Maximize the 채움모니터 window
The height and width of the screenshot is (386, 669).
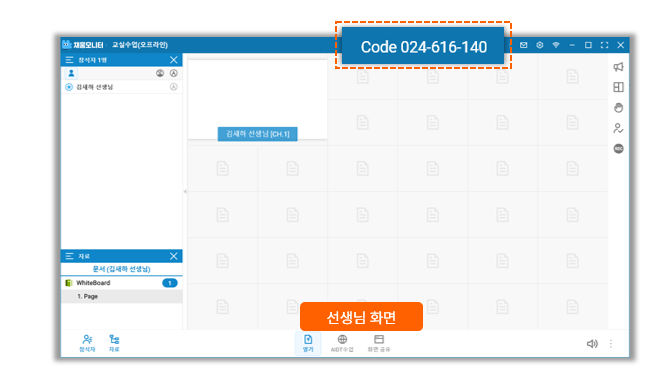(x=588, y=45)
